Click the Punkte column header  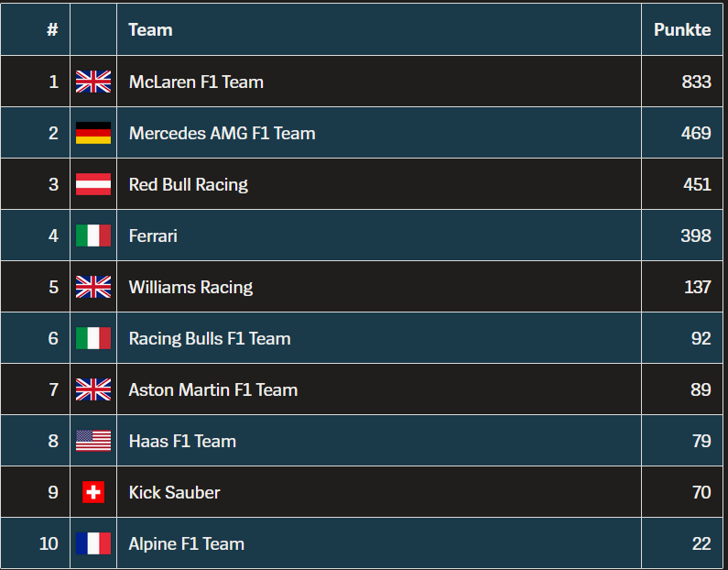682,29
